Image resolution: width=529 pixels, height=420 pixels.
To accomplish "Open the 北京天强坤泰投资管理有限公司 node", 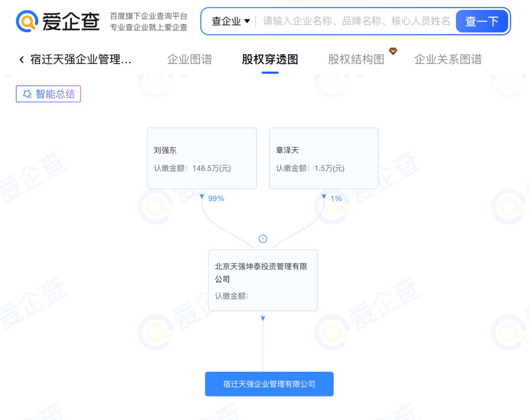I will pos(263,280).
